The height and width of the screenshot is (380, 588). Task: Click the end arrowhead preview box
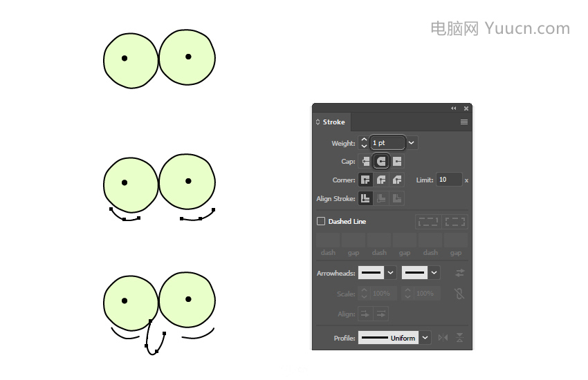click(x=415, y=273)
